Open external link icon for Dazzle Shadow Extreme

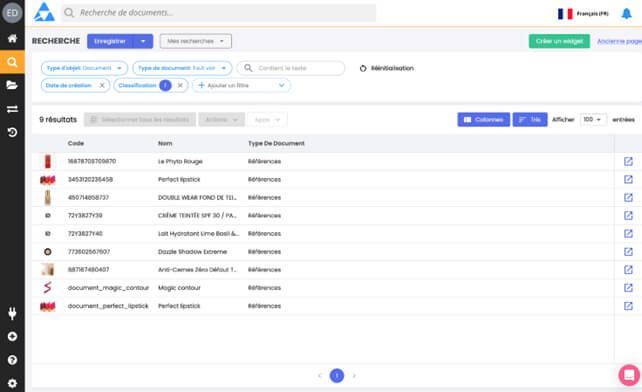(628, 252)
